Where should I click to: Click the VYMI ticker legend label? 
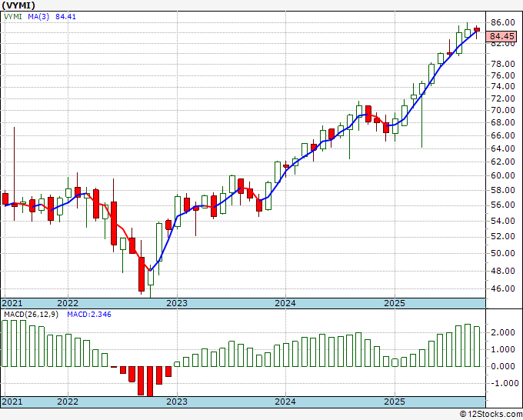12,16
